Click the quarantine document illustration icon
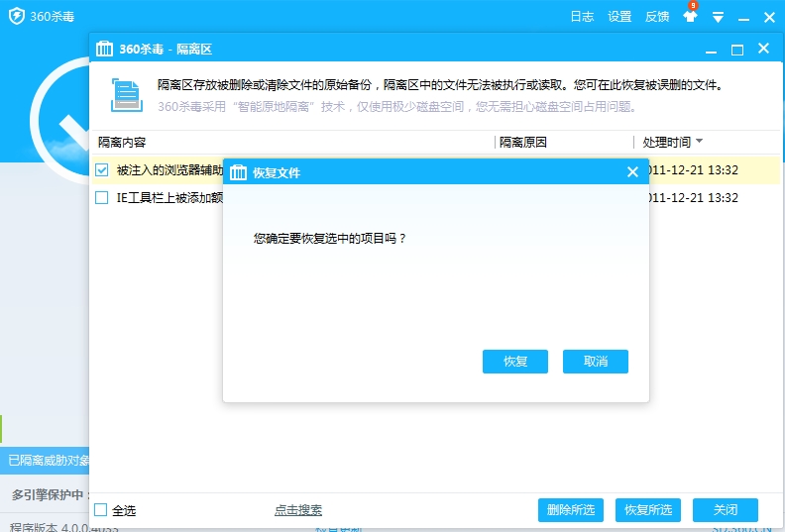785x532 pixels. click(127, 95)
